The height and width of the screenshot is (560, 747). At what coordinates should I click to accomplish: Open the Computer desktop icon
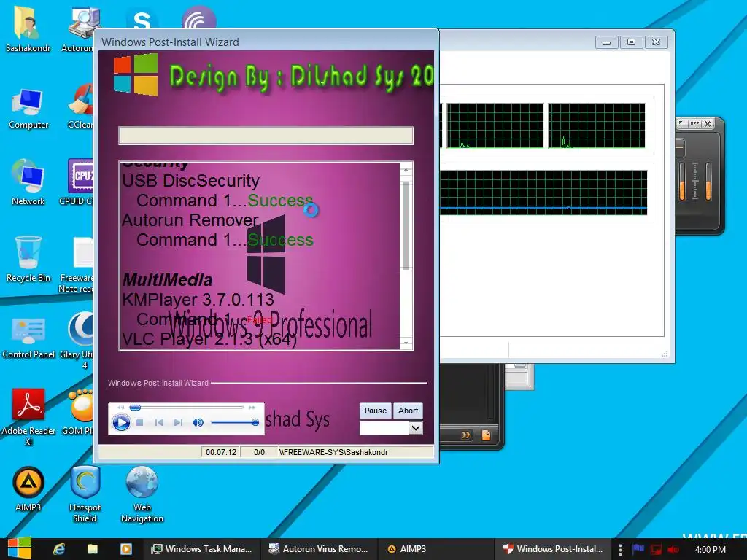pos(28,108)
